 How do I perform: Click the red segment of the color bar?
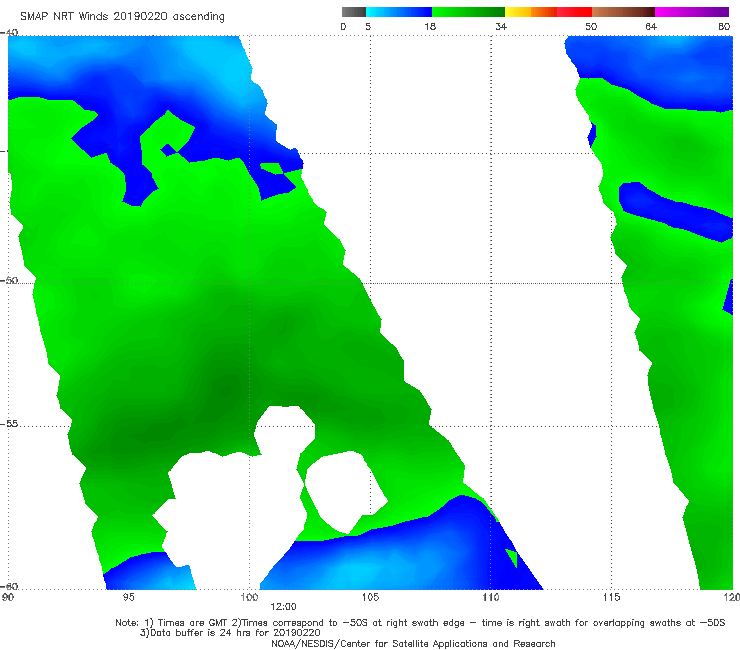pos(574,12)
